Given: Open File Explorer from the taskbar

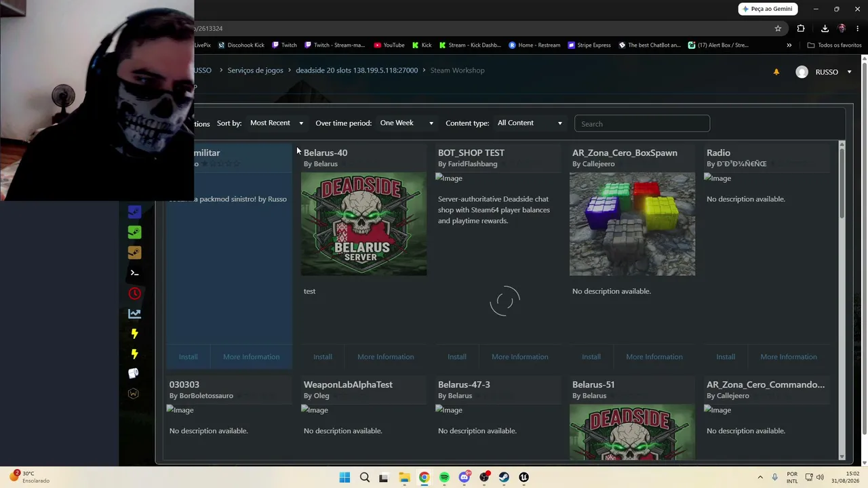Looking at the screenshot, I should click(x=404, y=477).
